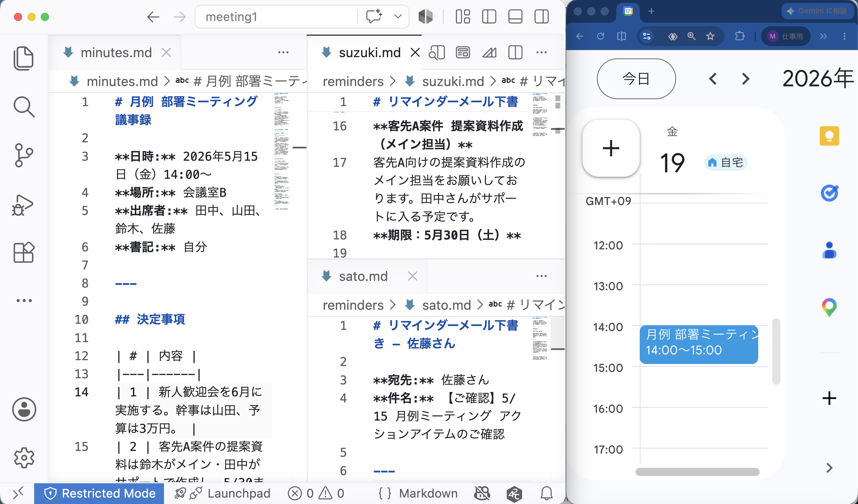Close the sato.md tab

pos(412,276)
